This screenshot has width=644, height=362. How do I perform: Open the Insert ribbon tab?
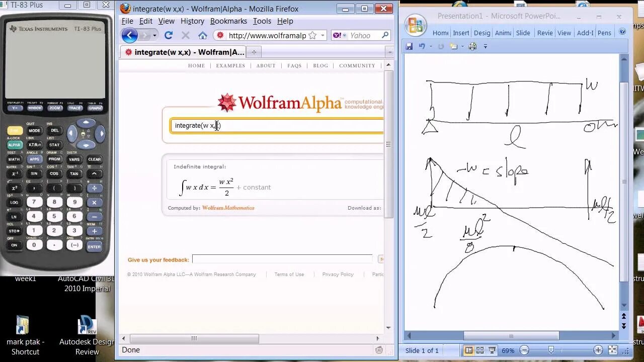coord(461,33)
